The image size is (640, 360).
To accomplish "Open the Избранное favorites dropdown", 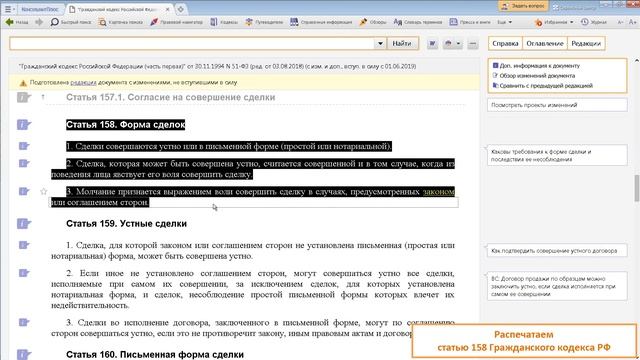I will [x=554, y=22].
